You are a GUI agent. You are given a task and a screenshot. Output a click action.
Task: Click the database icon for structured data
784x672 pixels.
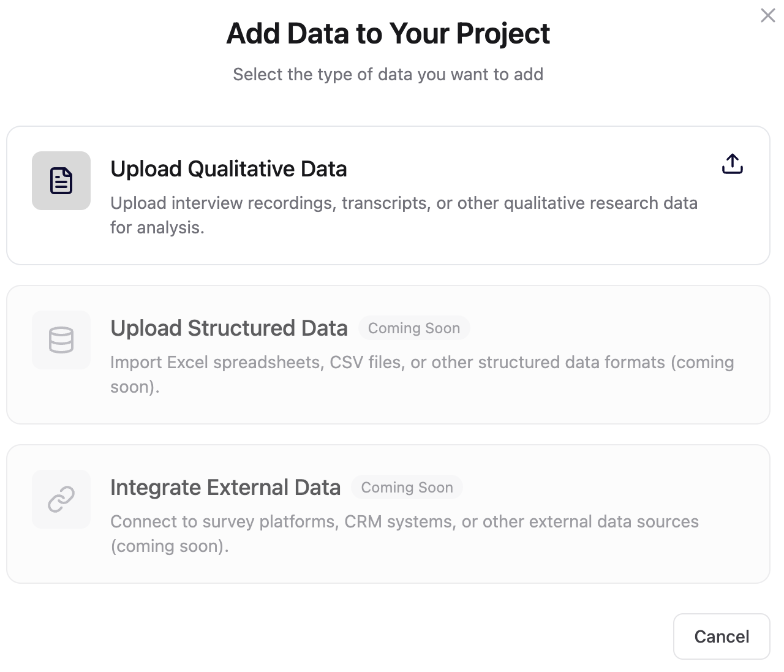61,340
